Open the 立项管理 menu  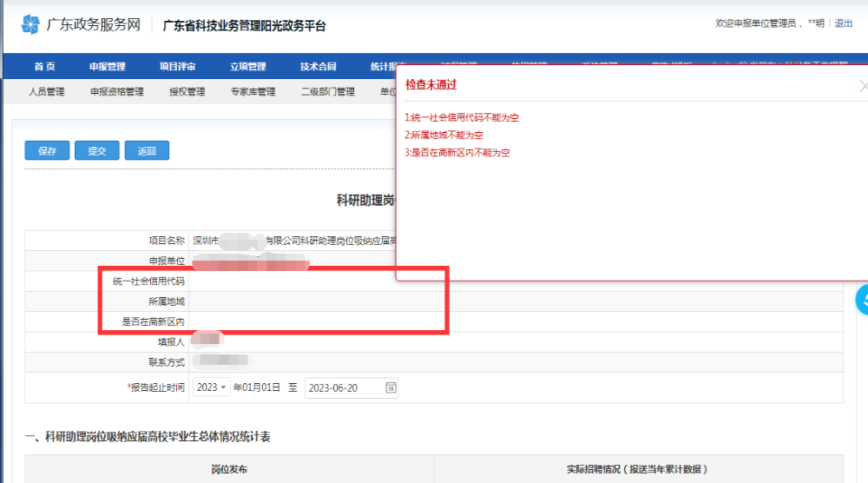(247, 67)
